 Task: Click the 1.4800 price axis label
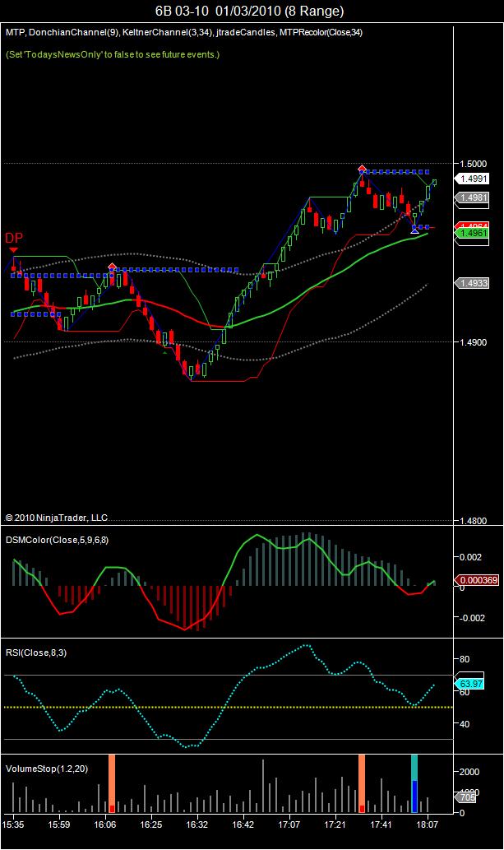click(x=473, y=521)
